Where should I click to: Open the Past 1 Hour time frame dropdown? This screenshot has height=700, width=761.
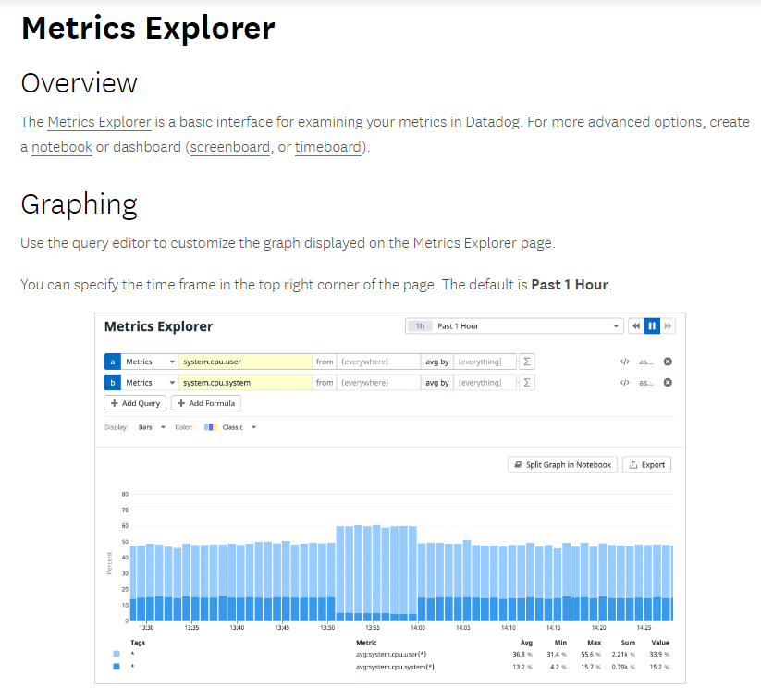point(514,326)
